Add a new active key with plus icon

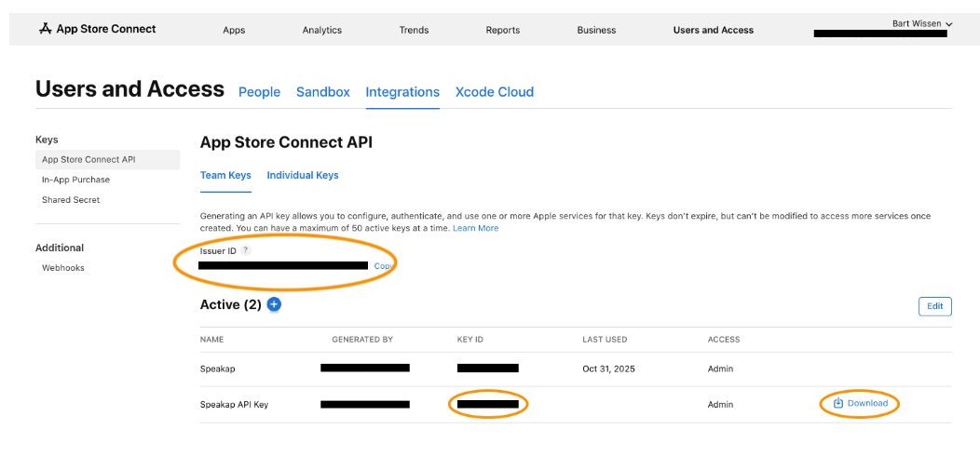tap(274, 305)
